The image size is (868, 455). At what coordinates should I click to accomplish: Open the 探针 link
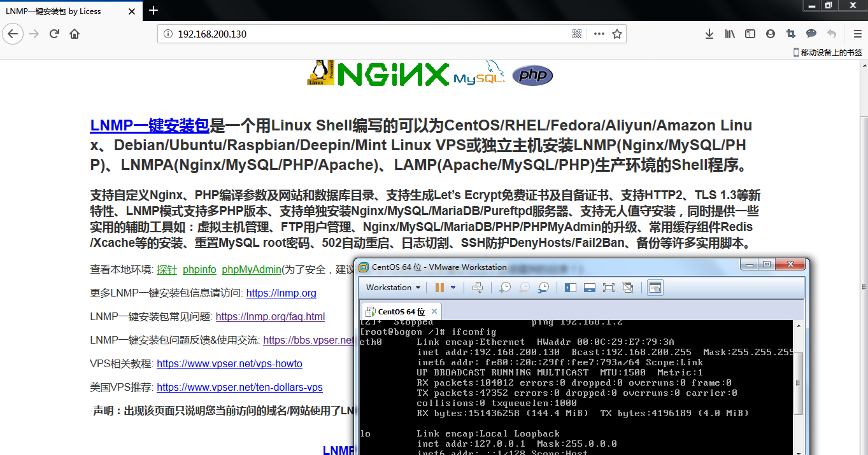click(x=167, y=269)
